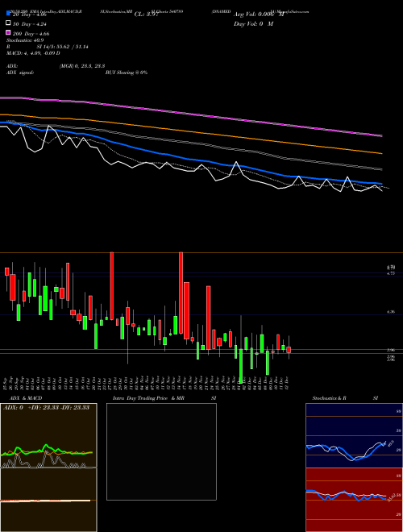This screenshot has height=532, width=403.
Task: Click the Stochastics & RSI panel title
Action: coord(345,398)
